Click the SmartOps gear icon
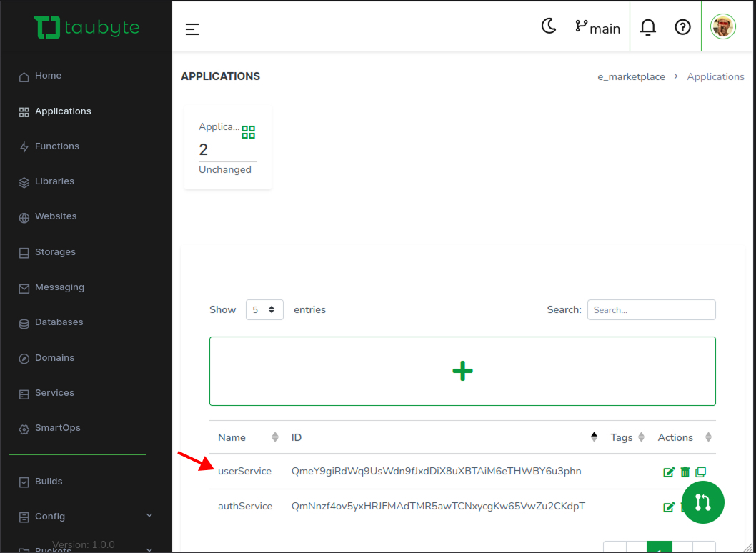Screen dimensions: 756x553 pos(24,429)
